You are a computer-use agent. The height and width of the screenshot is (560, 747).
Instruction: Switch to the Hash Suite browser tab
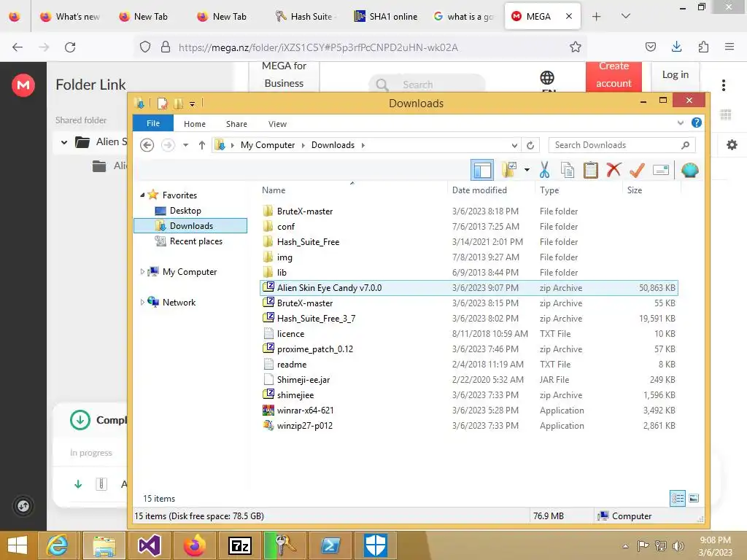(x=305, y=17)
